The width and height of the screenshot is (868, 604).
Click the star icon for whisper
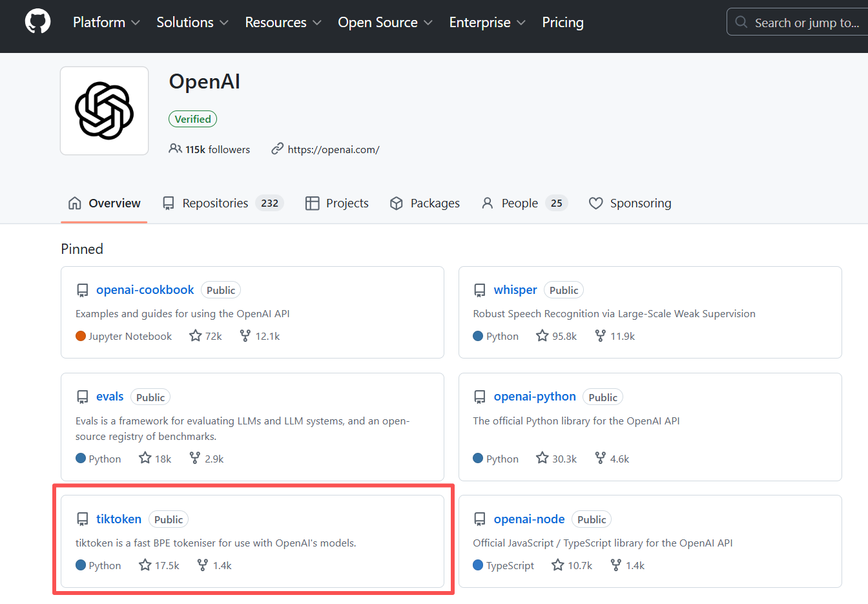click(542, 335)
